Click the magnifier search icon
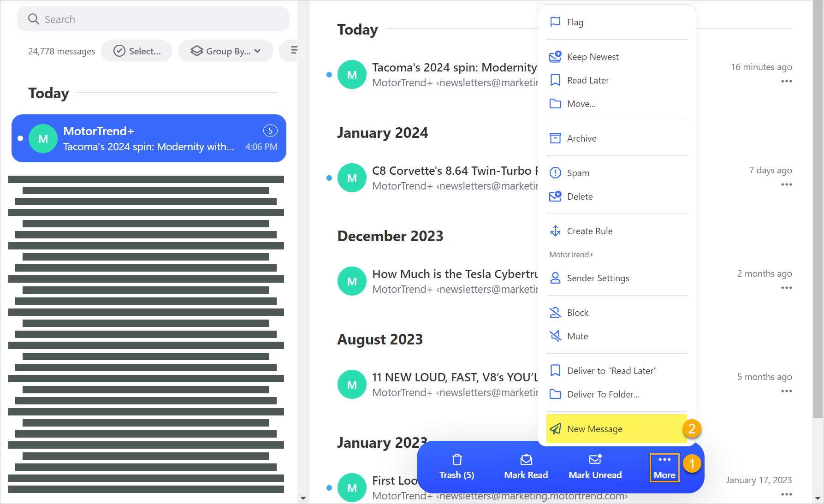Image resolution: width=824 pixels, height=504 pixels. (34, 19)
